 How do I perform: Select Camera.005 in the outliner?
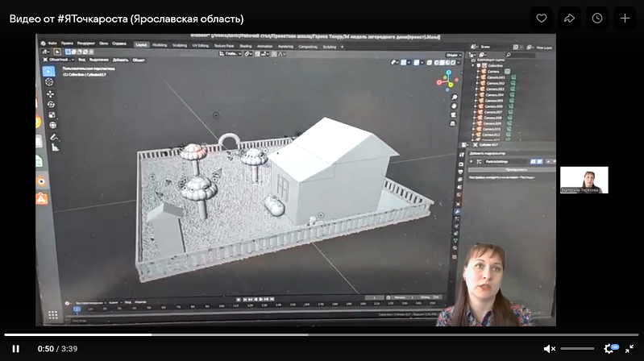pyautogui.click(x=494, y=100)
